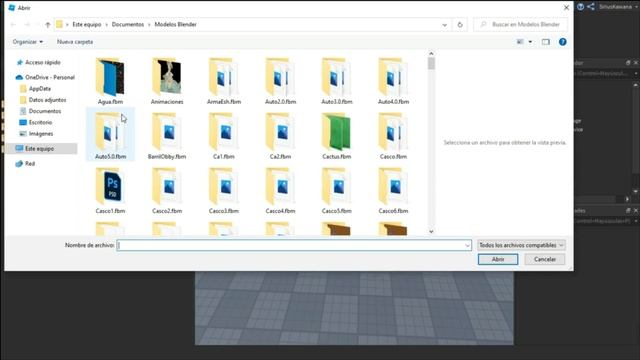Open the Animaciones folder
Viewport: 640px width, 360px height.
tap(167, 81)
